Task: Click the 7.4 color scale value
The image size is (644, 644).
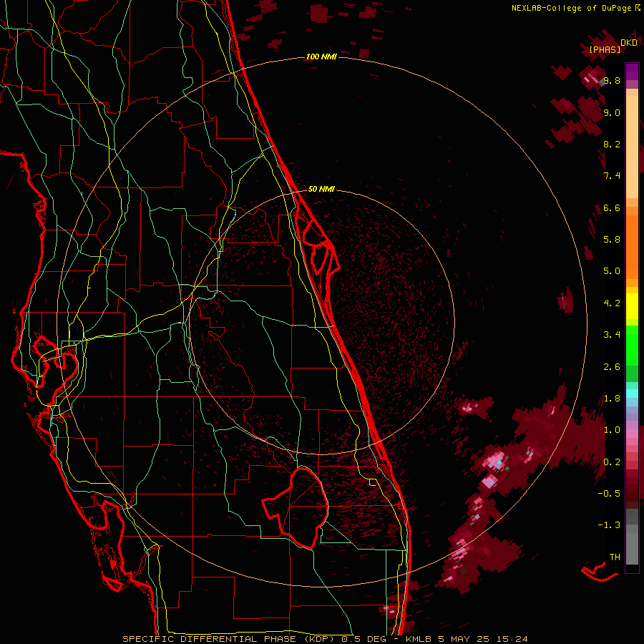Action: (612, 176)
